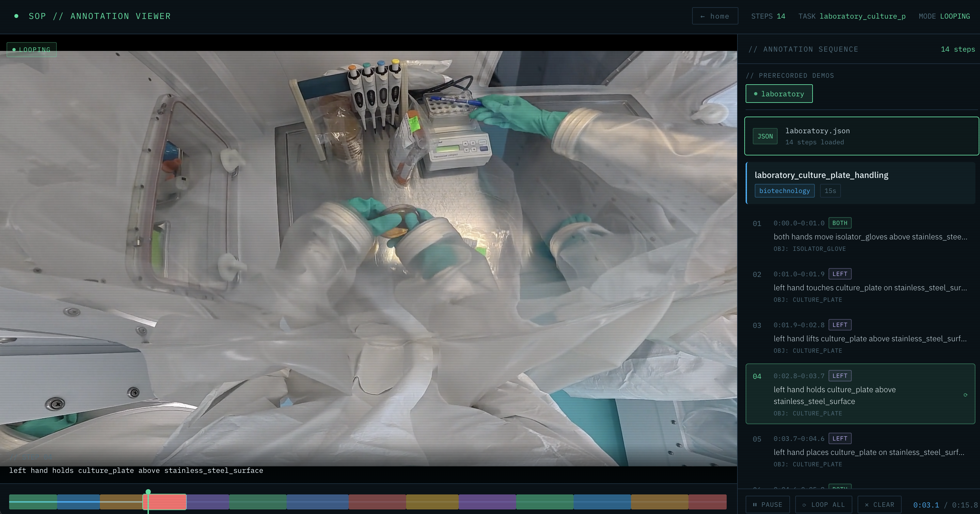Click the '14 steps loaded' status text

[x=814, y=142]
